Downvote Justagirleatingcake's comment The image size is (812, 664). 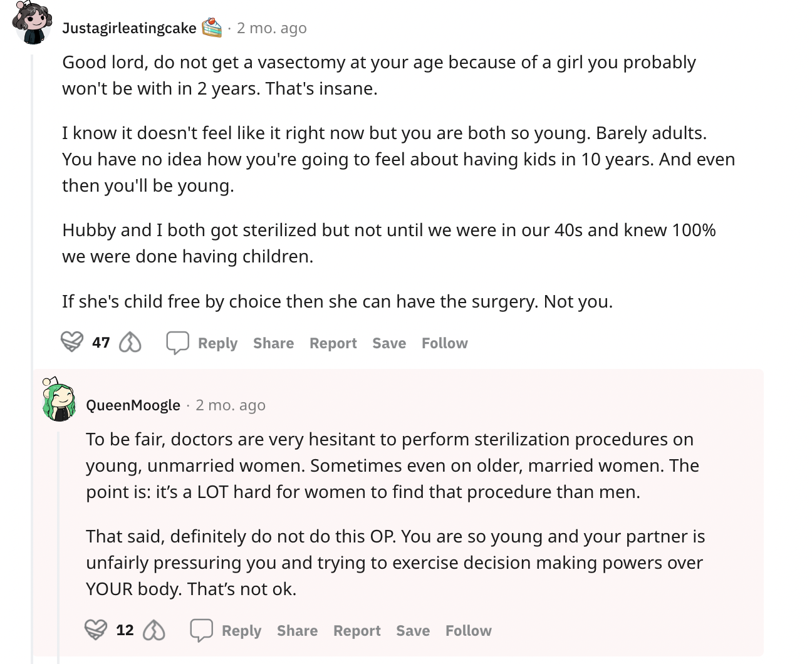[x=130, y=342]
